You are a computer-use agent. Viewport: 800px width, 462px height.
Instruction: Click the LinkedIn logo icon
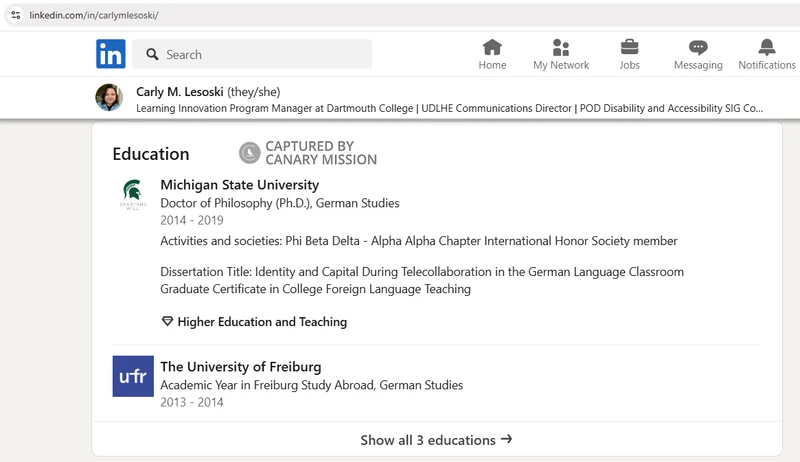[x=111, y=54]
